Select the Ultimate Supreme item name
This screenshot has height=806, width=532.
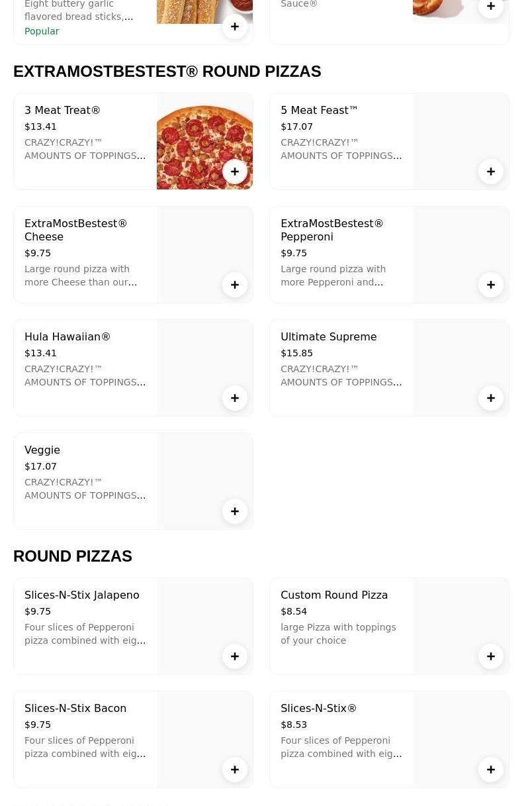click(328, 337)
